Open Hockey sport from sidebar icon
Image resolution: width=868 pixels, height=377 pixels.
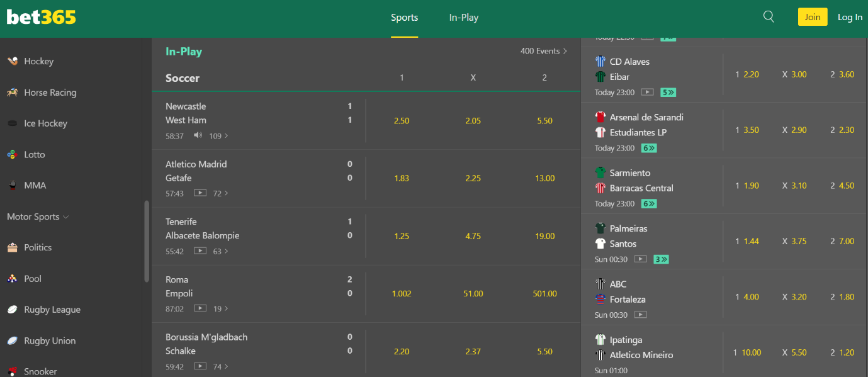tap(13, 61)
